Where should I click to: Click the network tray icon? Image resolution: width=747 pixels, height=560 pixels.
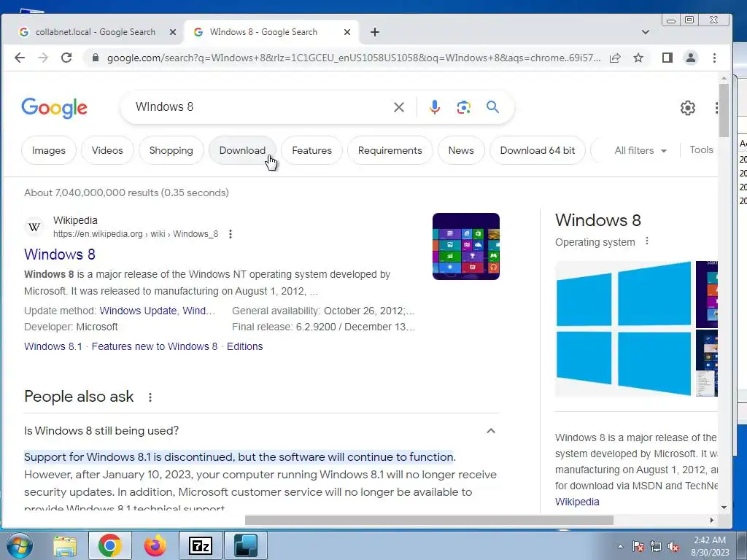[x=656, y=546]
